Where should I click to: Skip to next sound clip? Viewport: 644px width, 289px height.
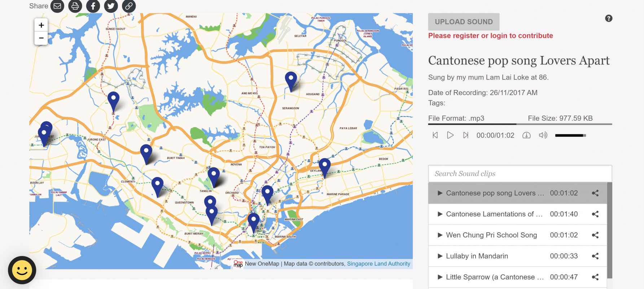[466, 135]
